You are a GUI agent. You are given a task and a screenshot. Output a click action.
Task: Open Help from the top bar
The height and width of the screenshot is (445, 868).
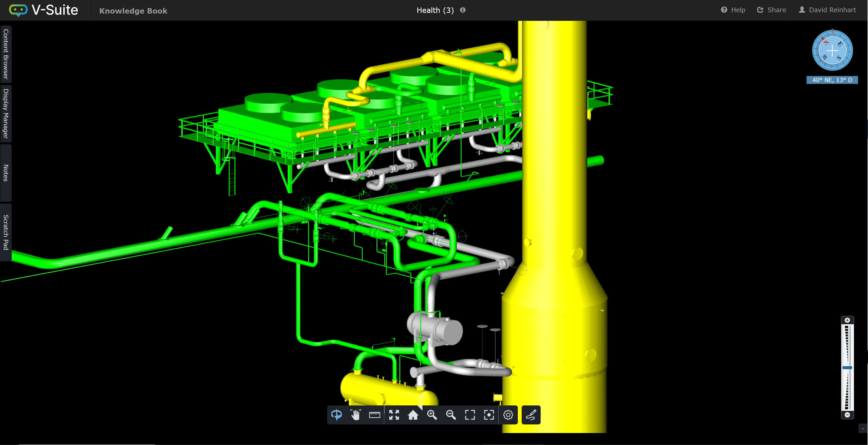coord(733,10)
